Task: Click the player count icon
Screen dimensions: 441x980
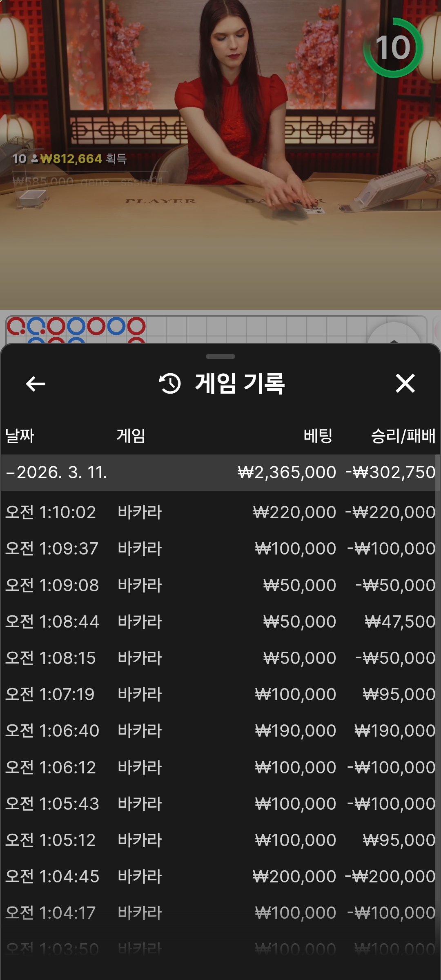Action: [34, 159]
